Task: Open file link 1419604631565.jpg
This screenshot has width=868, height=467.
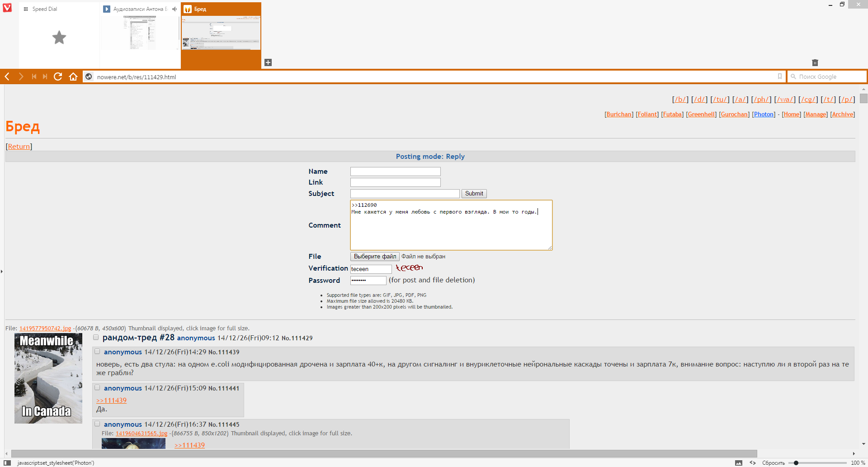Action: (x=142, y=434)
